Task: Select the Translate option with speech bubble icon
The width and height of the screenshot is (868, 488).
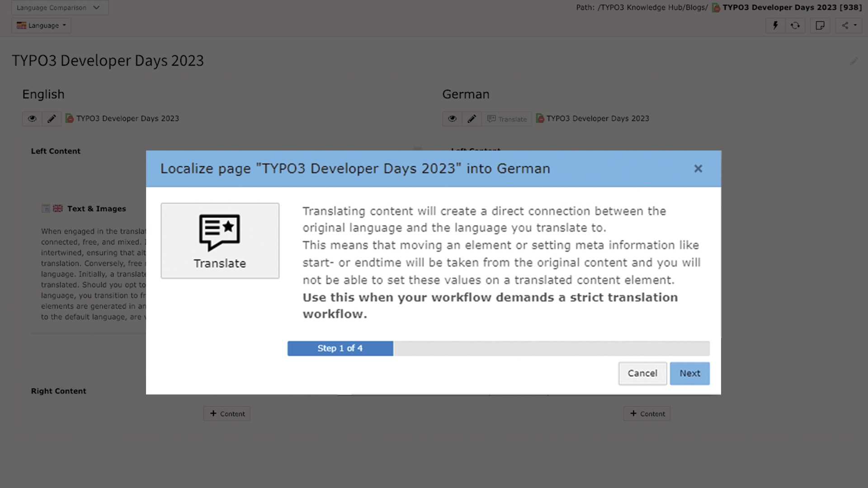Action: [x=220, y=240]
